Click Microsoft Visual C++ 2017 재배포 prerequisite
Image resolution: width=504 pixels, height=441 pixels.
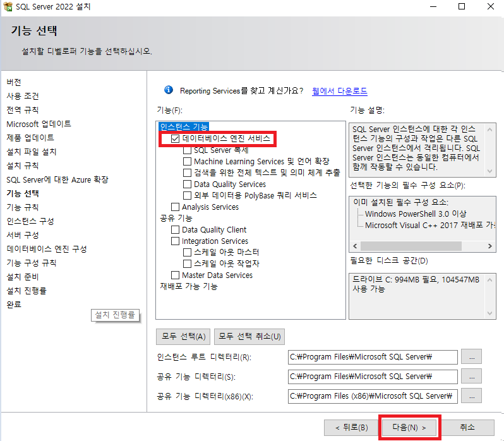[x=429, y=226]
